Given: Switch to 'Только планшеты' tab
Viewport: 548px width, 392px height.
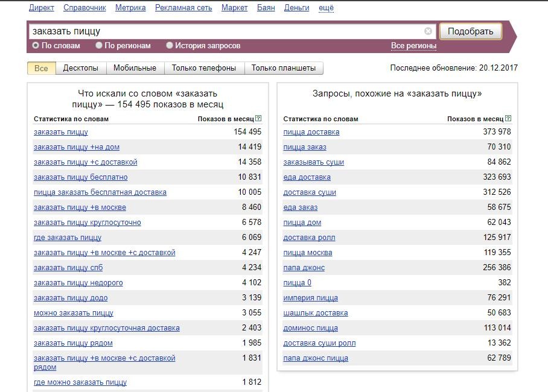Looking at the screenshot, I should click(284, 68).
